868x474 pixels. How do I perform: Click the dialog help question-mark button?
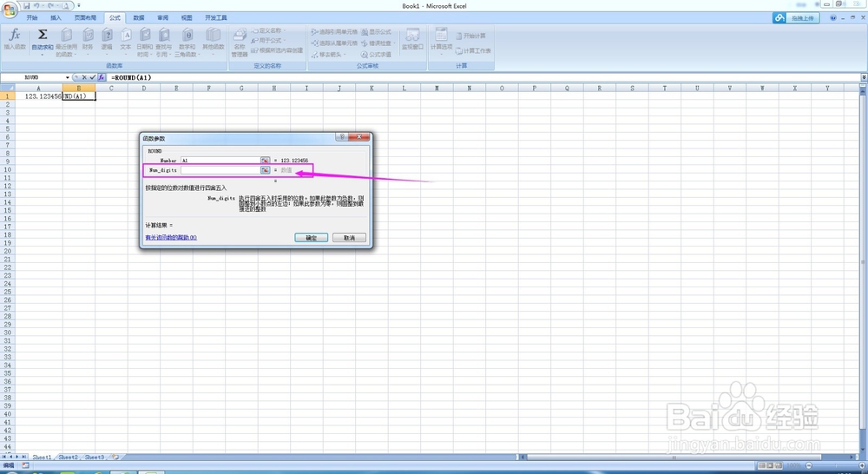(342, 136)
